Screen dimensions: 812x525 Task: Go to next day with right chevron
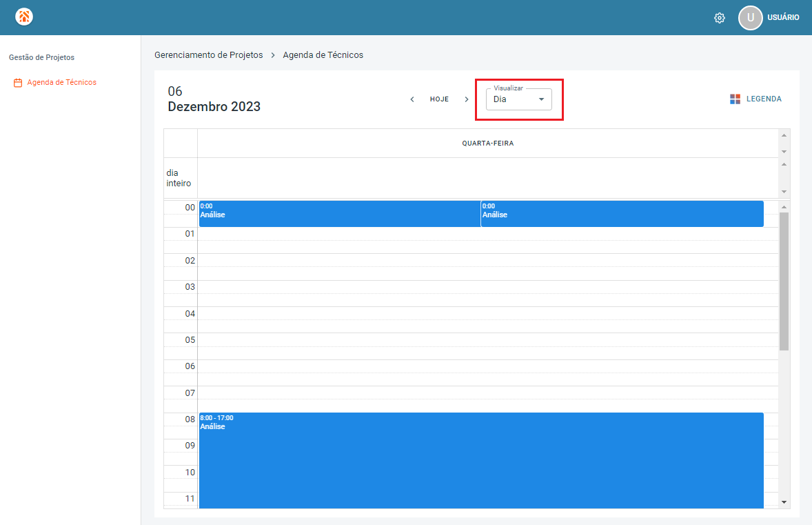pos(466,99)
